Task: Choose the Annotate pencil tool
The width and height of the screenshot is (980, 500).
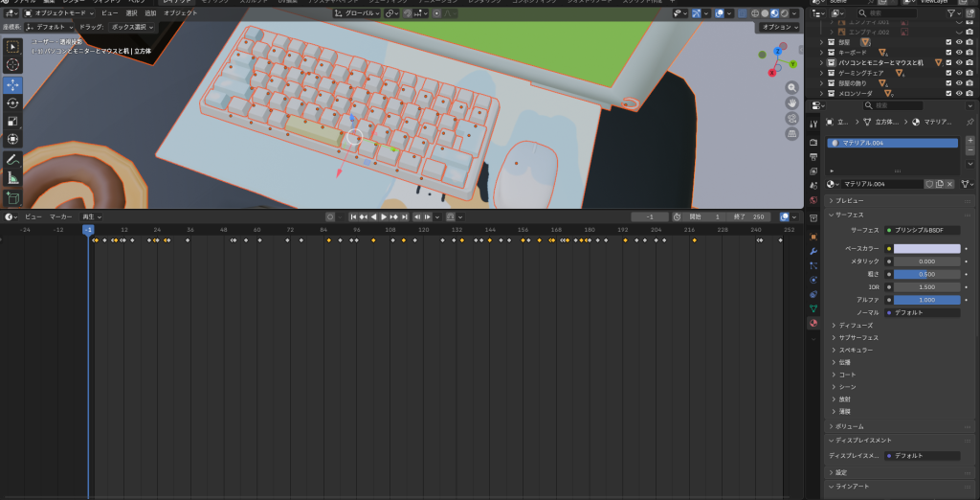Action: [13, 159]
